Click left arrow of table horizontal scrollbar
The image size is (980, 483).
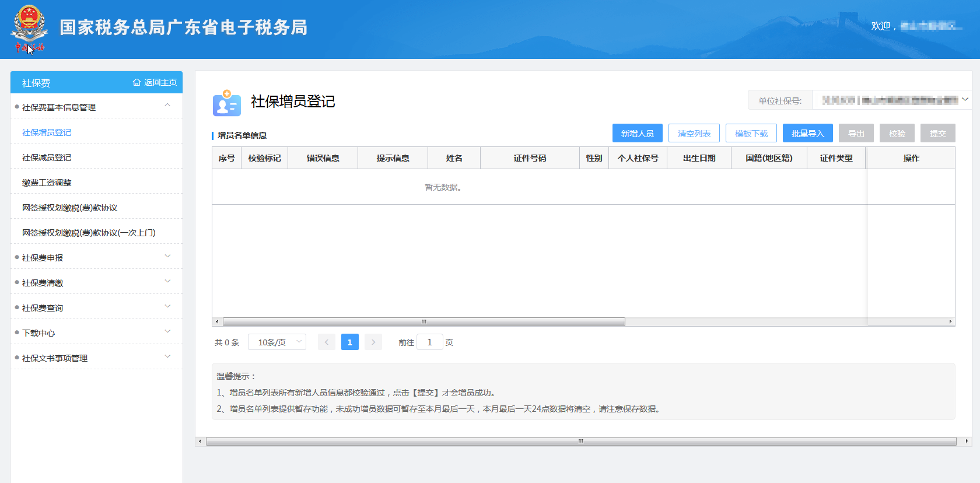(x=217, y=322)
